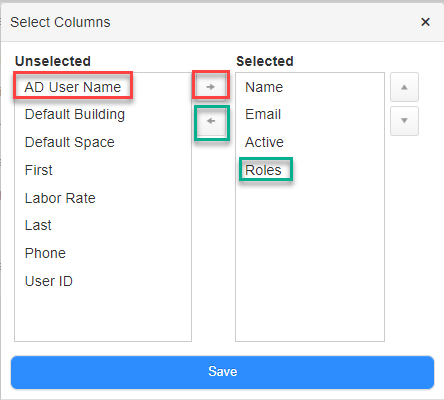This screenshot has height=400, width=444.
Task: Close the Select Columns dialog
Action: (425, 22)
